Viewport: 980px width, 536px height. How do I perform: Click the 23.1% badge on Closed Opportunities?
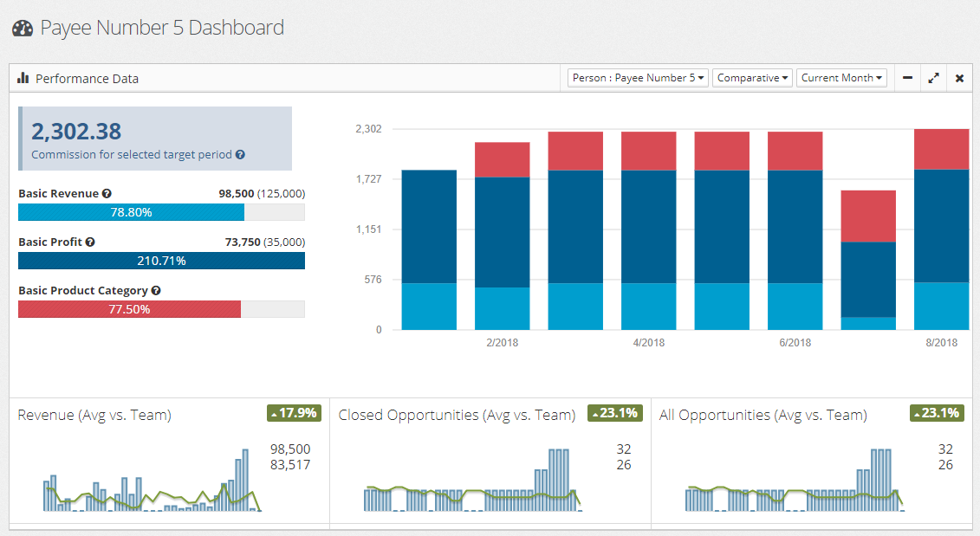tap(615, 414)
